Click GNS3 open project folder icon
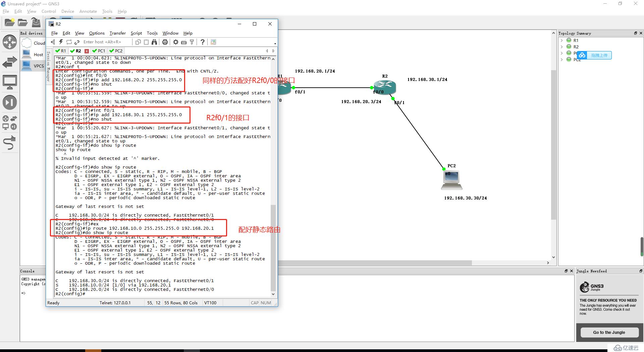Image resolution: width=644 pixels, height=352 pixels. [x=22, y=23]
